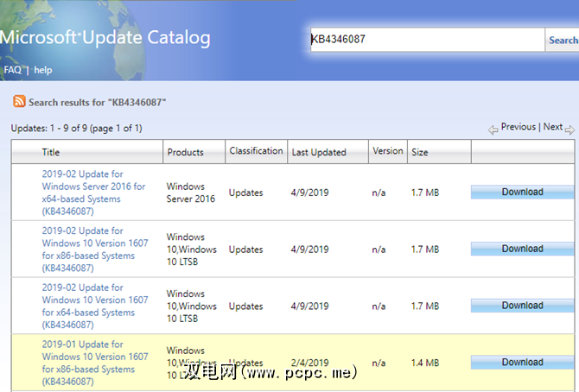Select "4/9/2019" date in 2019-02 x64 row

tap(309, 307)
